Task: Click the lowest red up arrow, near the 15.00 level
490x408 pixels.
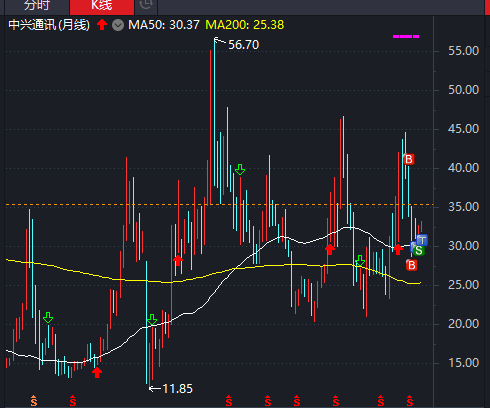Action: [x=97, y=372]
